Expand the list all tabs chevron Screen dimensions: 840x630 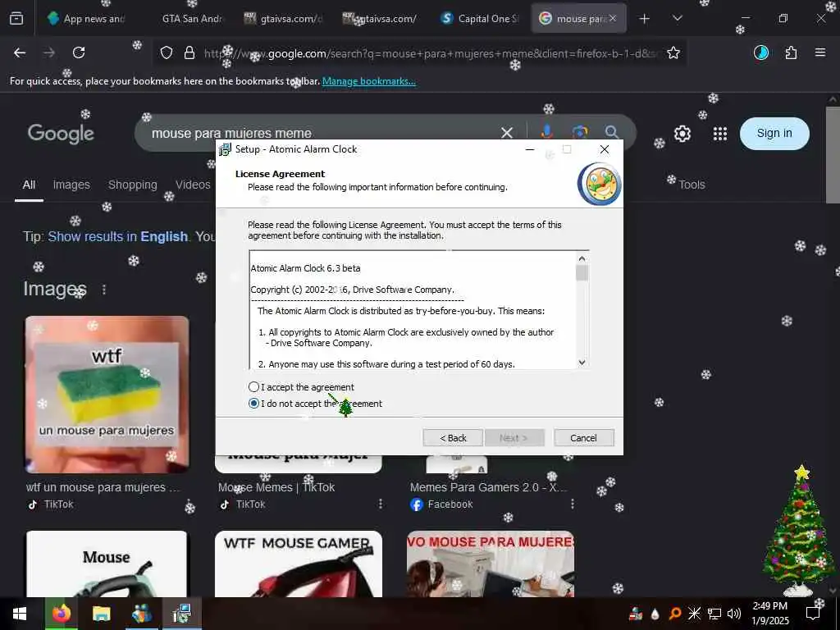coord(677,19)
